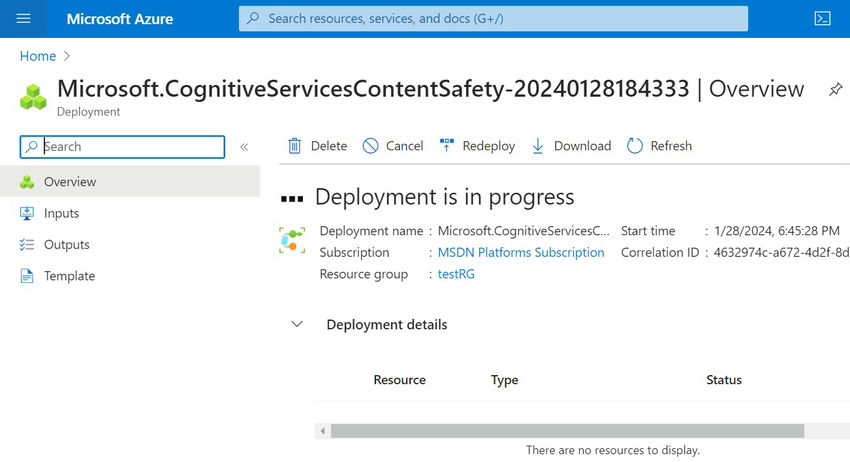This screenshot has width=850, height=462.
Task: Open the testRG resource group link
Action: (456, 274)
